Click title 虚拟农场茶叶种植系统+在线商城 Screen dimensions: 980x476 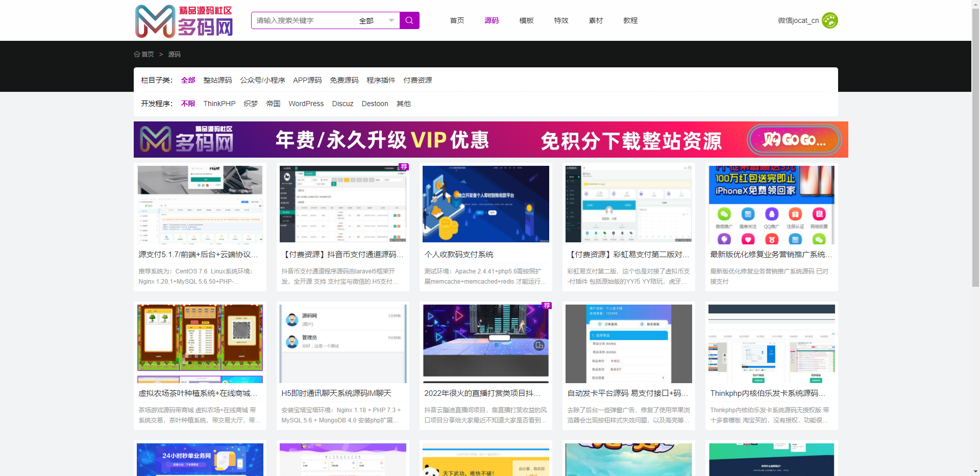pyautogui.click(x=198, y=393)
